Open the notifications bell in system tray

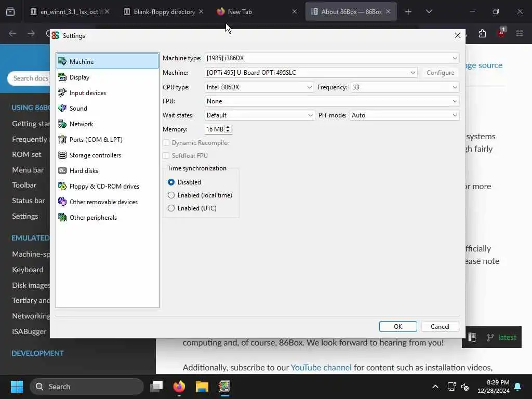click(x=518, y=387)
